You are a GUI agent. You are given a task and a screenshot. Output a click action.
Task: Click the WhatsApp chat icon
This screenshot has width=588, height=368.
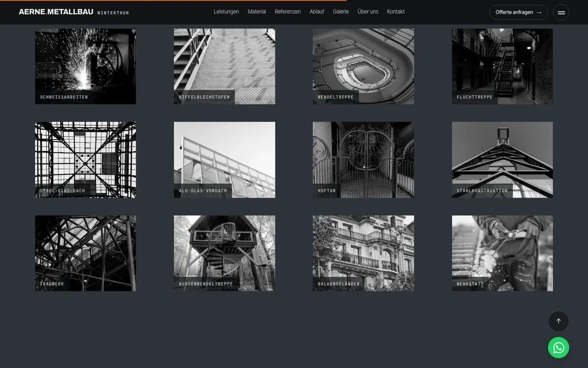coord(559,347)
